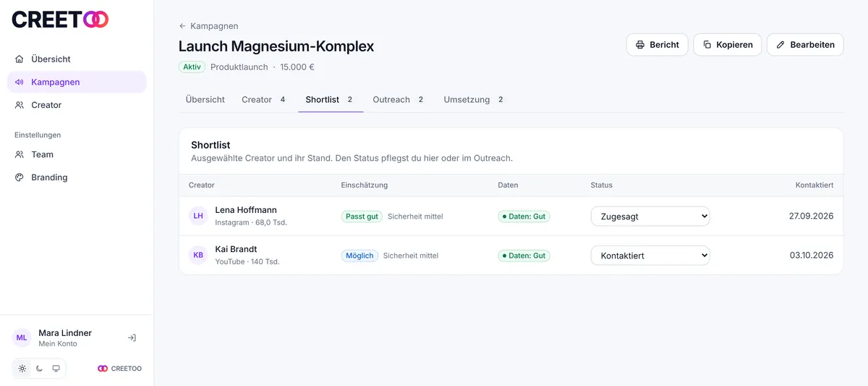Enable light theme with sun icon
Screen dimensions: 868x386
tap(22, 369)
